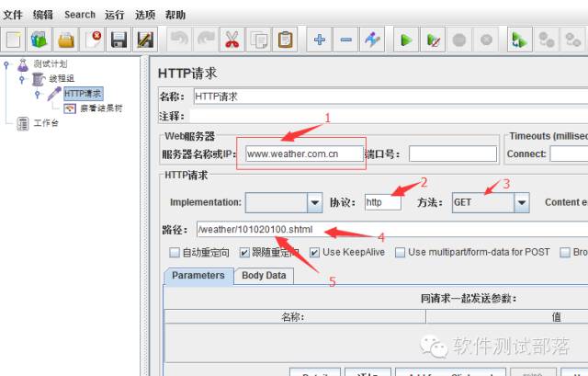Screen dimensions: 588x376
Task: Click the Paste clipboard icon
Action: point(285,40)
